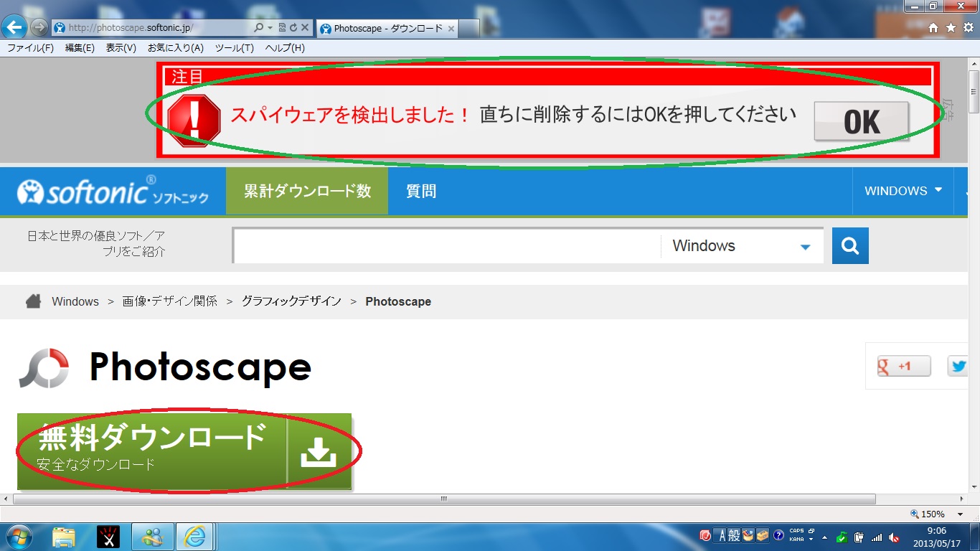Click the IME 般 conversion mode button
The height and width of the screenshot is (551, 980).
click(733, 536)
